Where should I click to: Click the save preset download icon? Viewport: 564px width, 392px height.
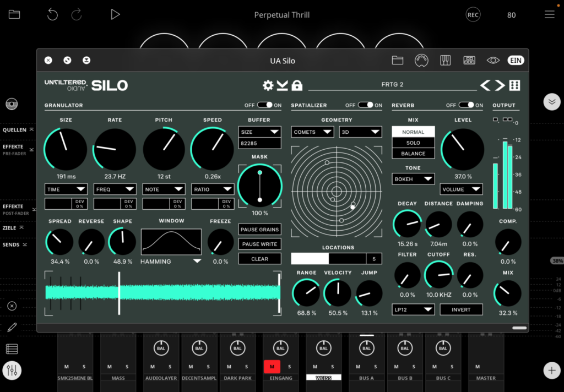283,85
